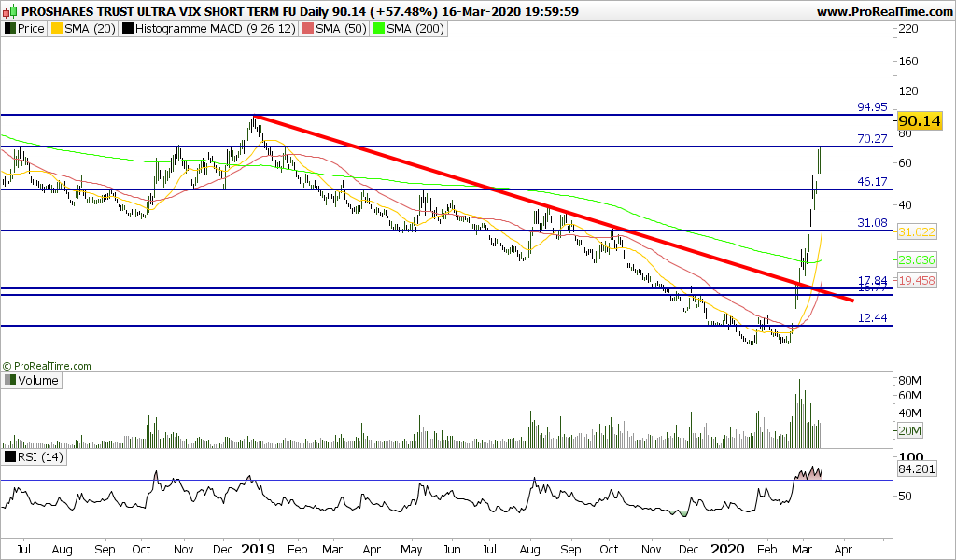956x560 pixels.
Task: Click the SMA 20 value tag 31.022
Action: (917, 232)
